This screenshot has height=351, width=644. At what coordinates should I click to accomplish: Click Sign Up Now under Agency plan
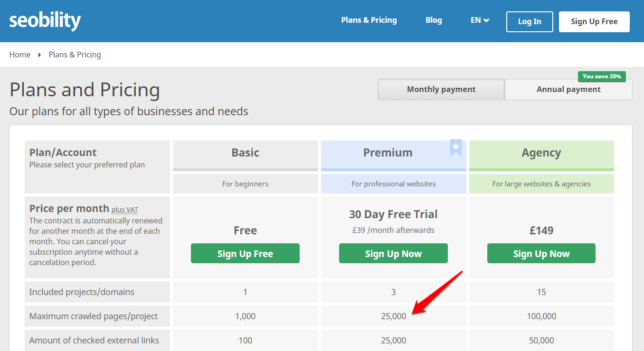click(541, 253)
